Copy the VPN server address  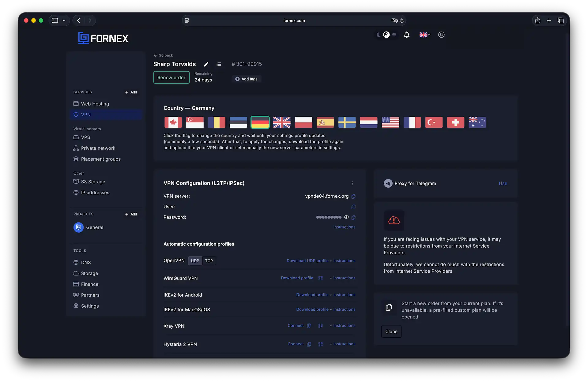coord(353,196)
